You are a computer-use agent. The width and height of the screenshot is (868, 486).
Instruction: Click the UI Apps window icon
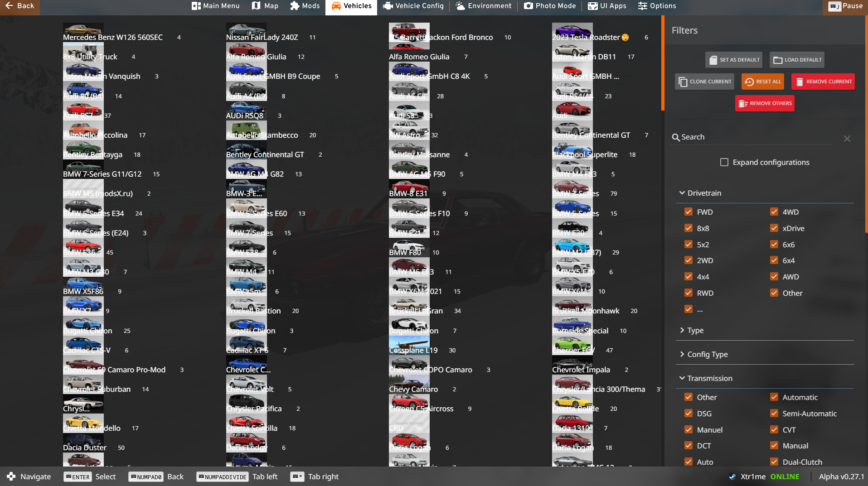(x=592, y=6)
